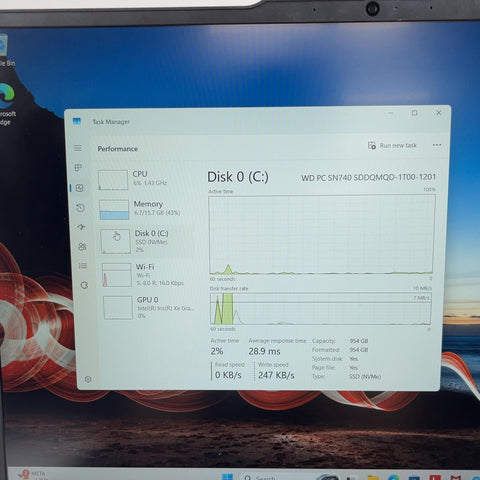Open the Windows Start button on taskbar

click(x=228, y=476)
